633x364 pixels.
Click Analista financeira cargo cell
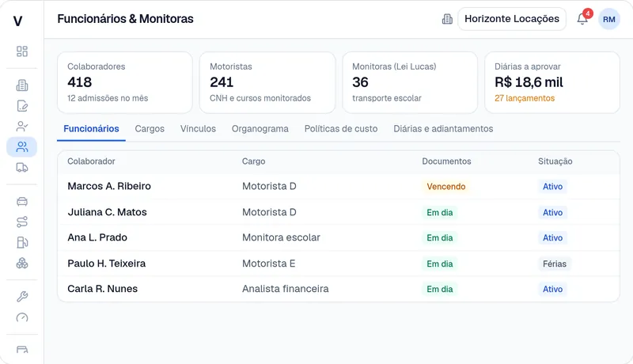[286, 289]
